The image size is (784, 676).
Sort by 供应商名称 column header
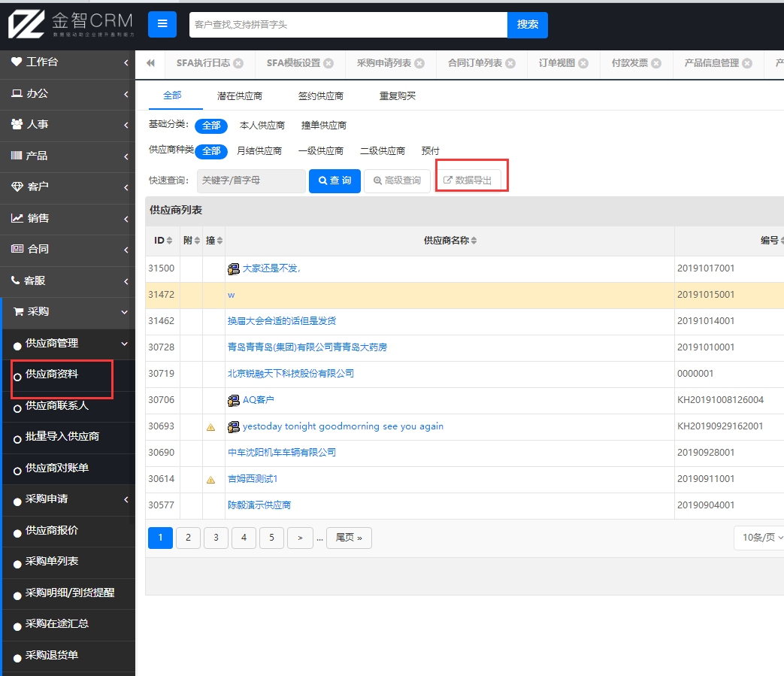(450, 241)
